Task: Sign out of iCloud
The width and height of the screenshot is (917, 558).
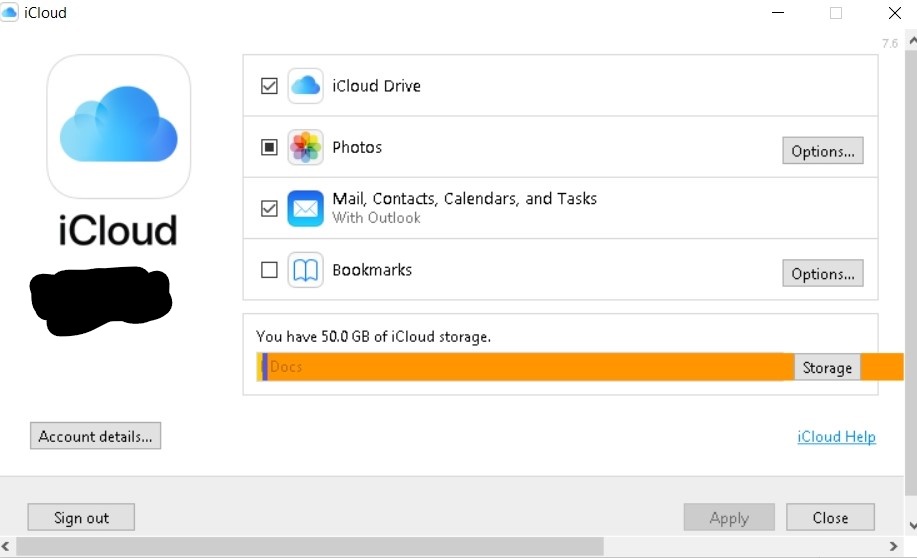Action: [81, 517]
